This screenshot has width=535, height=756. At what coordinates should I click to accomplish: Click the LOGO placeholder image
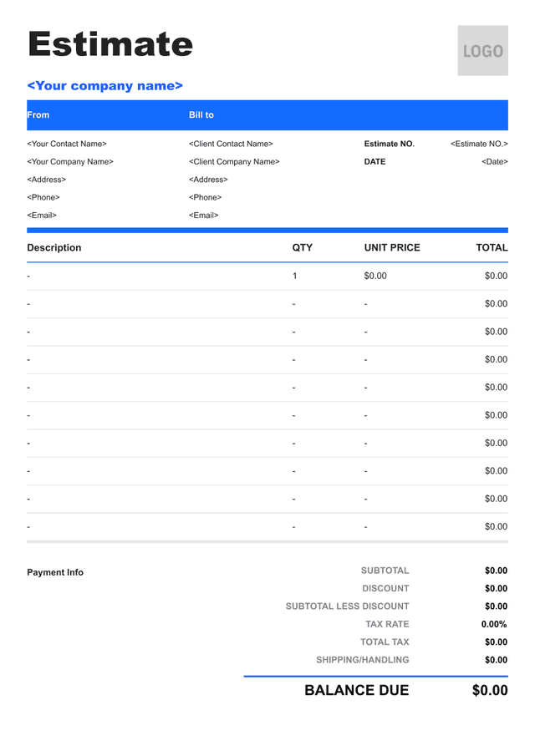(x=482, y=51)
